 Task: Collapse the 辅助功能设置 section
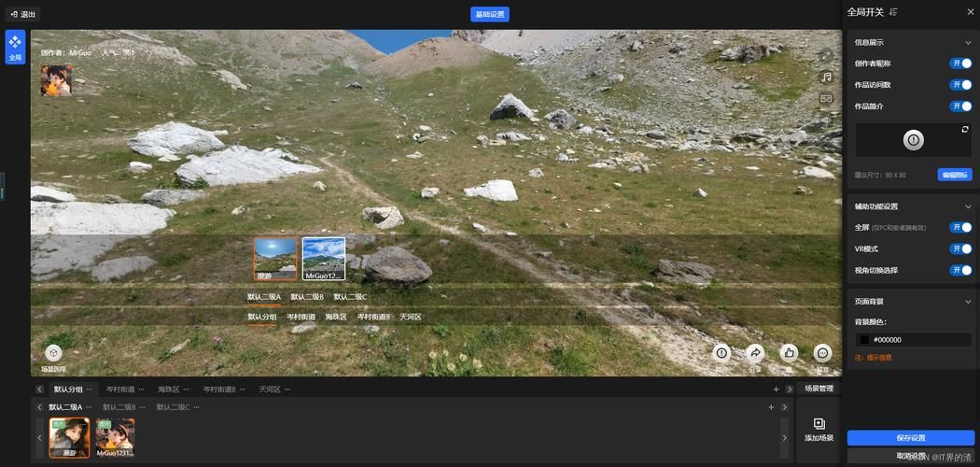point(968,206)
